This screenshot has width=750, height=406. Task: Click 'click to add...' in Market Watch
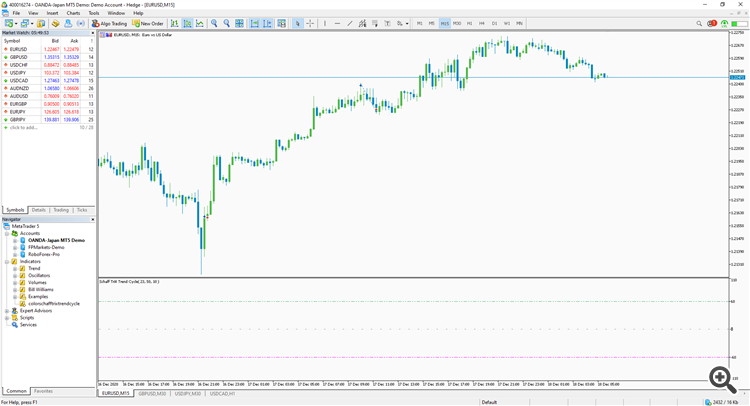23,128
